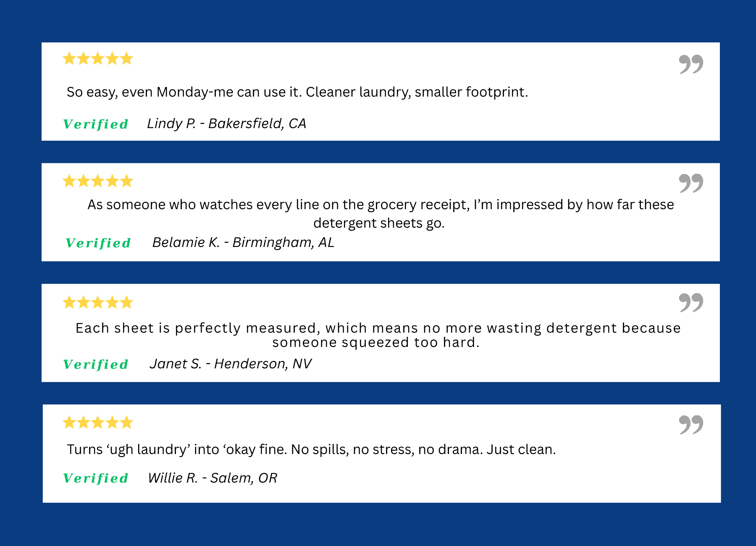This screenshot has width=756, height=546.
Task: Click the 'Turns ugh laundry' review text
Action: (x=311, y=449)
